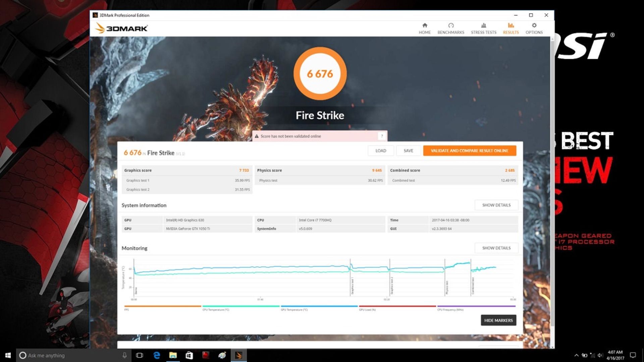This screenshot has height=362, width=644.
Task: Launch Microsoft Edge from the taskbar
Action: click(157, 355)
